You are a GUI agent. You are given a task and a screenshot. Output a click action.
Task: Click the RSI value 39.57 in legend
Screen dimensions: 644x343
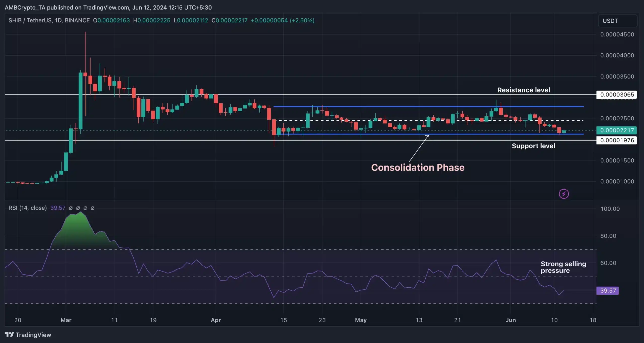pyautogui.click(x=58, y=208)
